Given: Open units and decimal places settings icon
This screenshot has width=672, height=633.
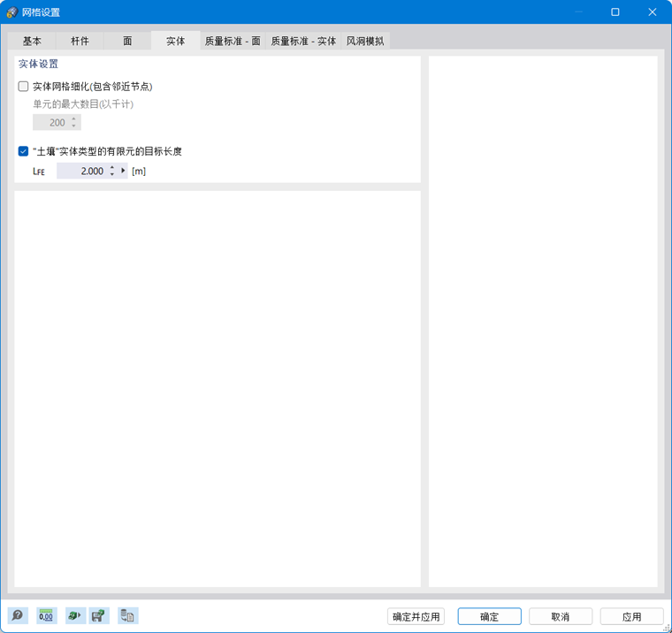Looking at the screenshot, I should click(46, 616).
